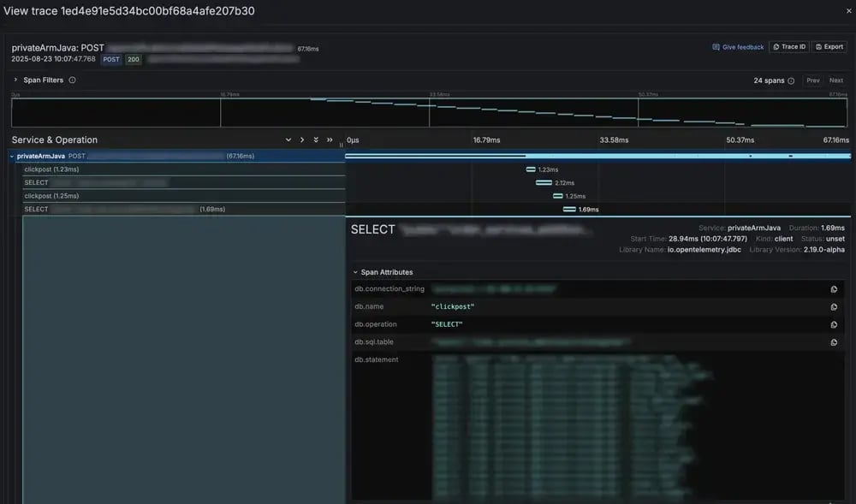Go to next span match with Next

click(835, 80)
